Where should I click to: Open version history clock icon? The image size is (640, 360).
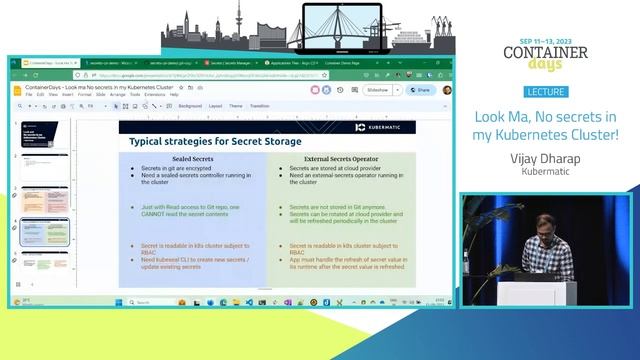[340, 90]
